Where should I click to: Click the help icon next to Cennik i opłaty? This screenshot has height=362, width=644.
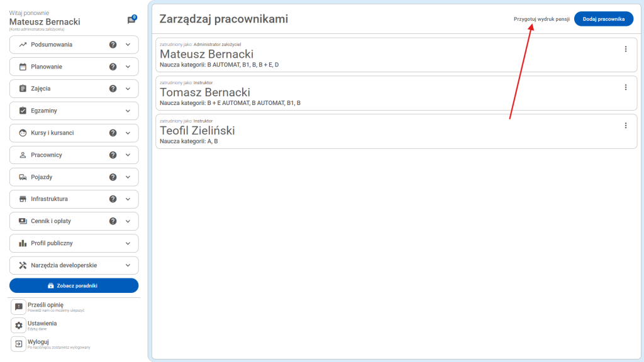tap(113, 221)
